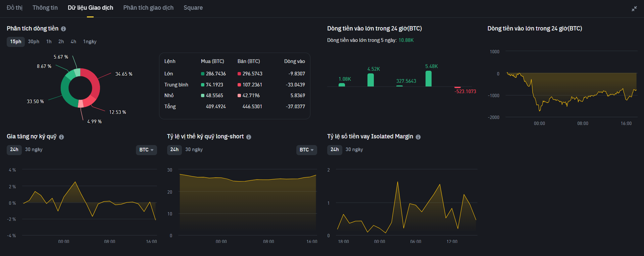
Task: Open the Phân tích giao dịch tab
Action: pos(148,8)
